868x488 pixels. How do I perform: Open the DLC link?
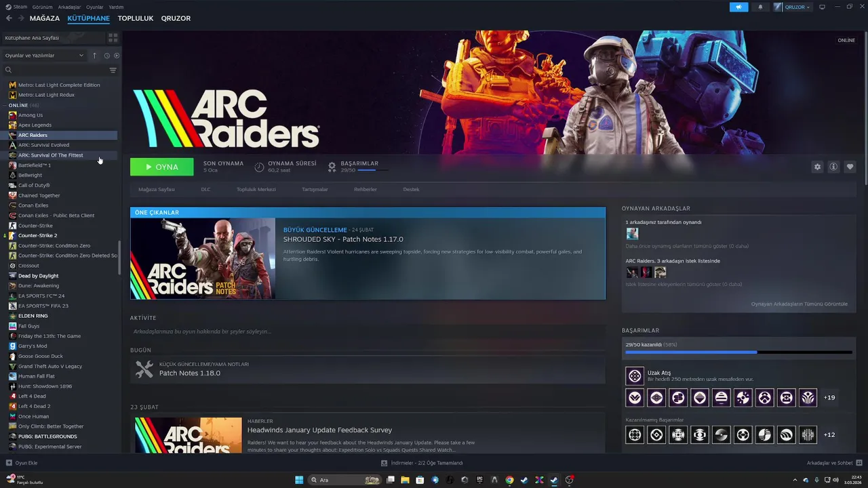coord(205,189)
